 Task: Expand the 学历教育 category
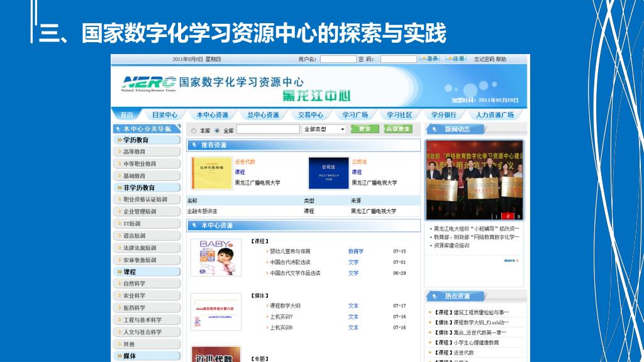(x=147, y=140)
